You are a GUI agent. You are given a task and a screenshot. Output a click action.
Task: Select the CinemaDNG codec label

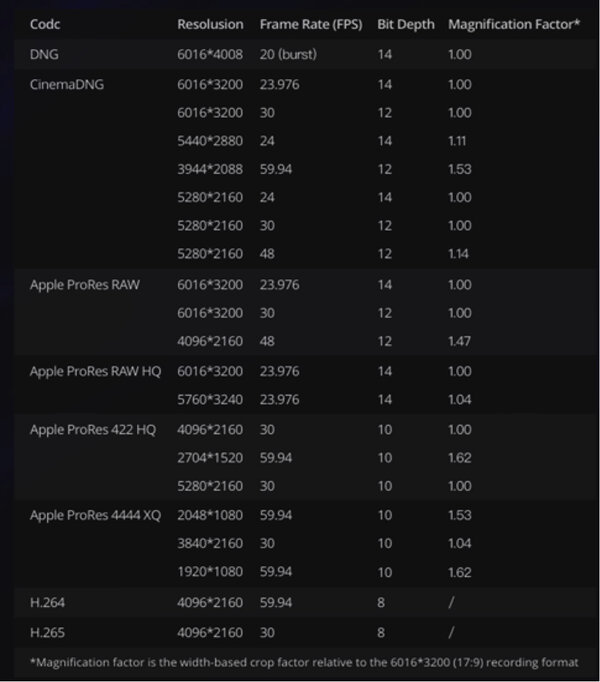67,84
